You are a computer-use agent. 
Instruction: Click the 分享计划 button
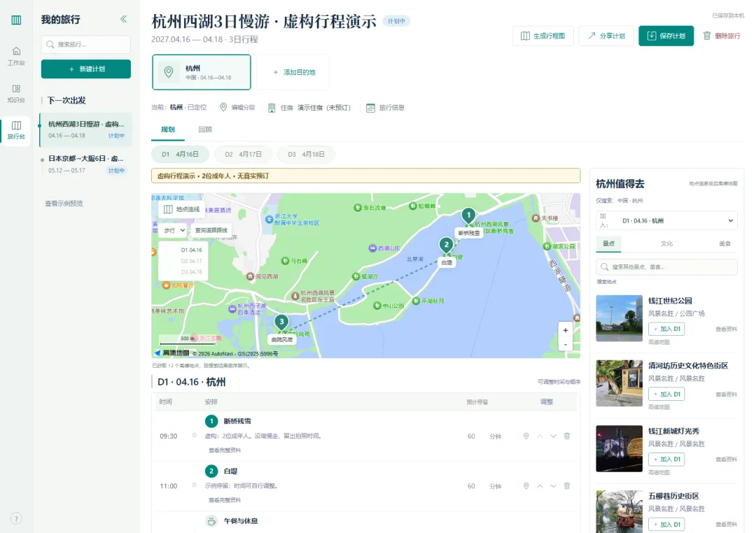point(606,36)
